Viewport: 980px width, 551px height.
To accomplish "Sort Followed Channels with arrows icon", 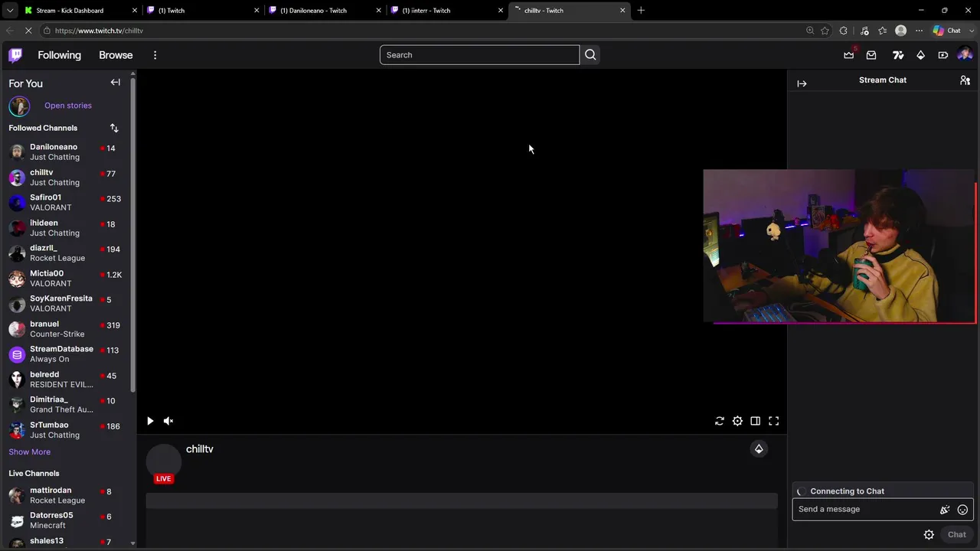I will 114,128.
